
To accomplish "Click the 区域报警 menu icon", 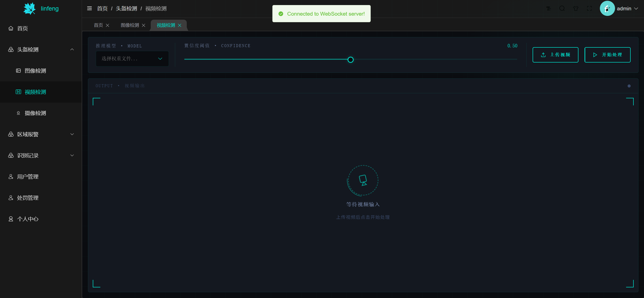I will (11, 134).
